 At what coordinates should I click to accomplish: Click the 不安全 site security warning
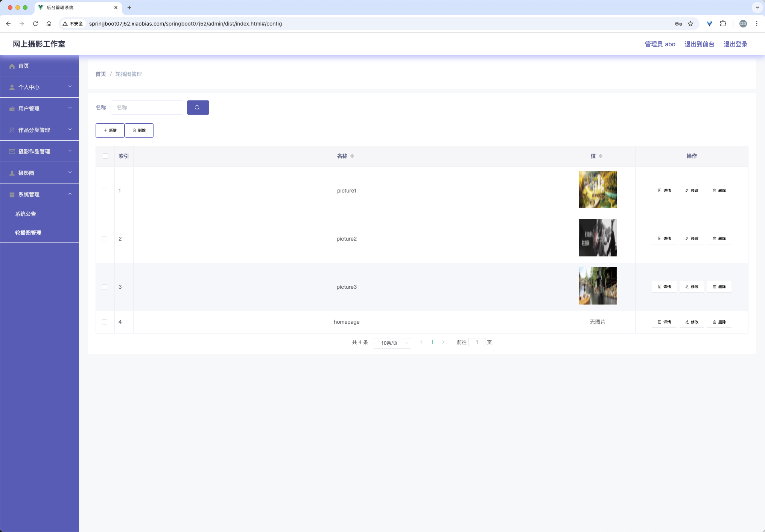[73, 24]
